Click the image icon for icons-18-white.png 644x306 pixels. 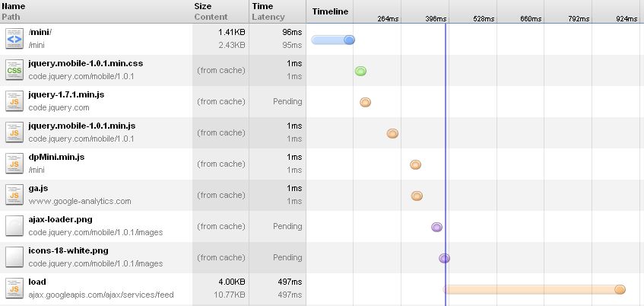tap(14, 258)
